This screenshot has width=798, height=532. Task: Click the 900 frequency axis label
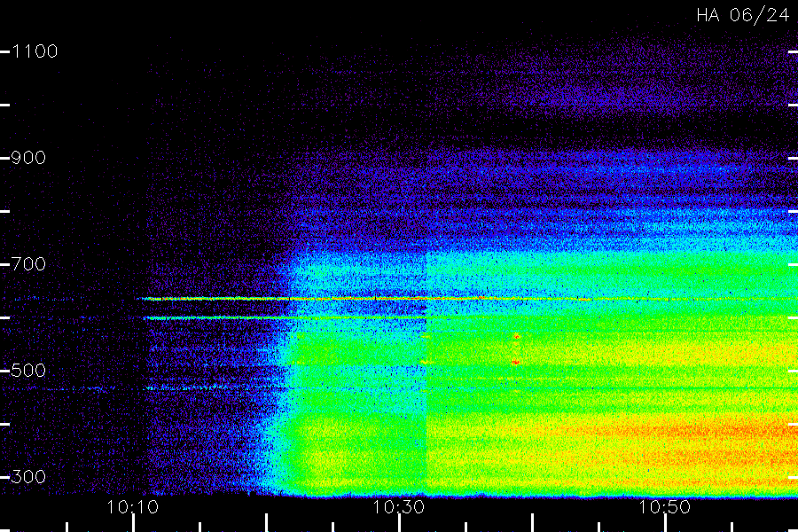click(x=28, y=158)
